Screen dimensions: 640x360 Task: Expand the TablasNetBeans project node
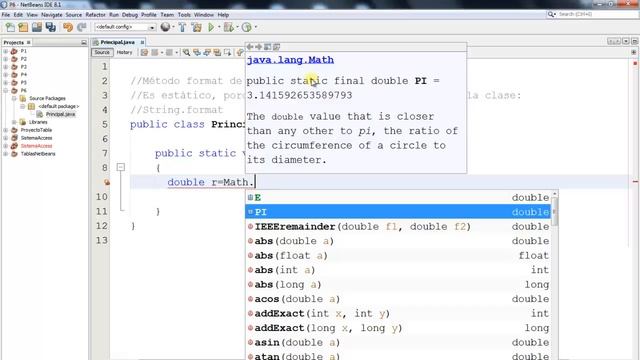6,154
